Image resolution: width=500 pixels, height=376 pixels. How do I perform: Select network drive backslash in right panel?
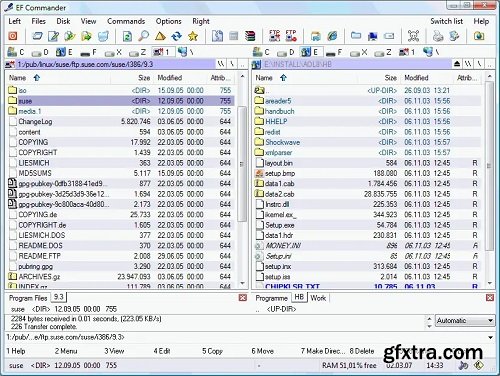click(432, 52)
